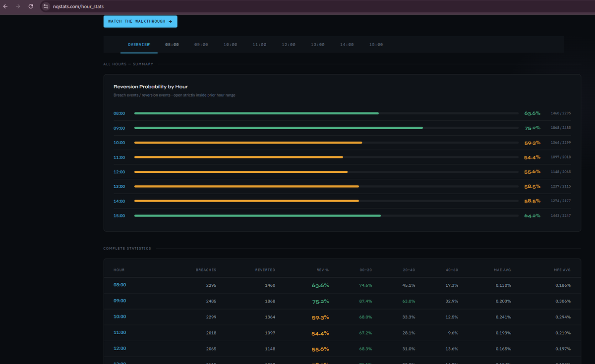Click 12:00 label in reversion chart
Viewport: 595px width, 364px height.
pos(119,172)
